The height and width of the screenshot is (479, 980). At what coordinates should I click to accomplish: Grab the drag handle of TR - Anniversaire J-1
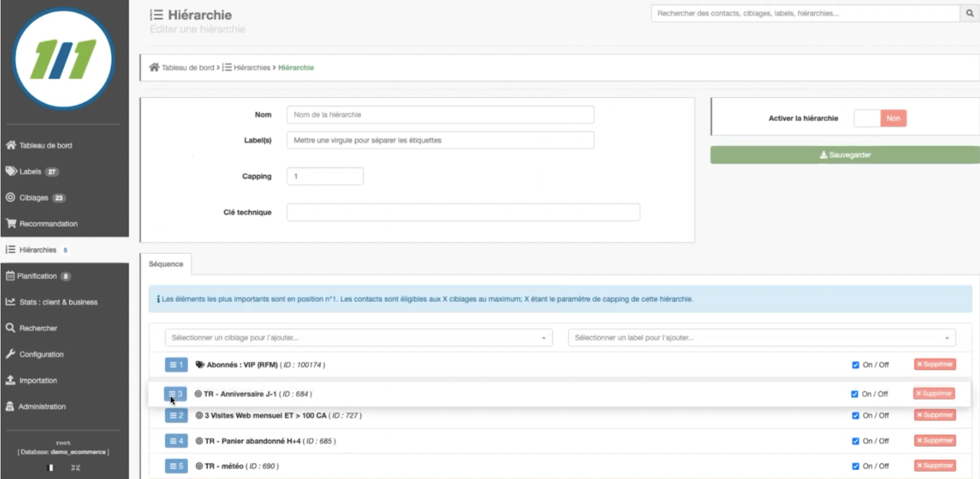coord(175,394)
